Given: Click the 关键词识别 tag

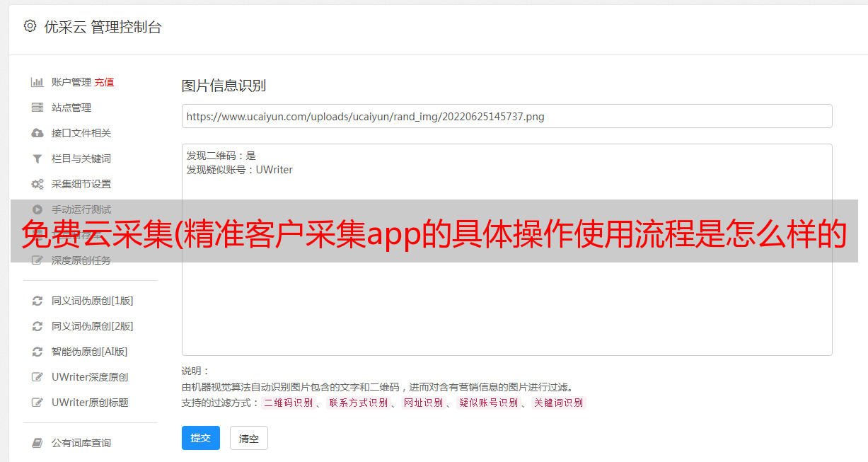Looking at the screenshot, I should [x=558, y=403].
